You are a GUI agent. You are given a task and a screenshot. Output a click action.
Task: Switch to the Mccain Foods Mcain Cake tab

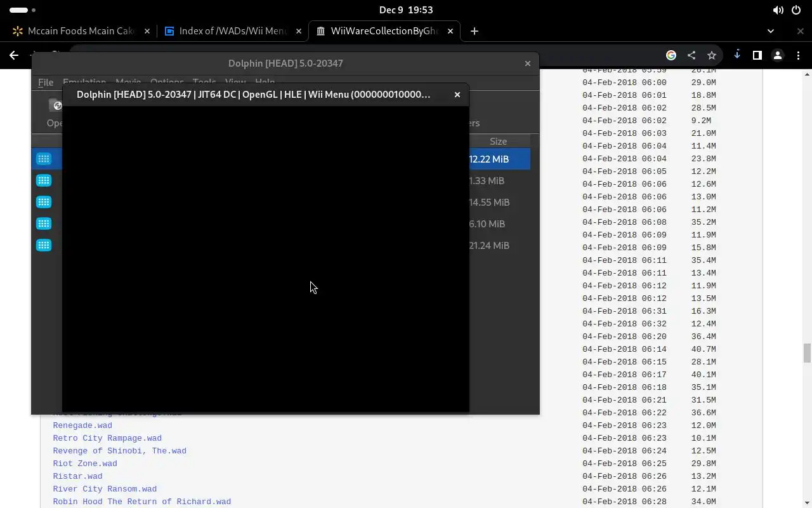[x=80, y=31]
